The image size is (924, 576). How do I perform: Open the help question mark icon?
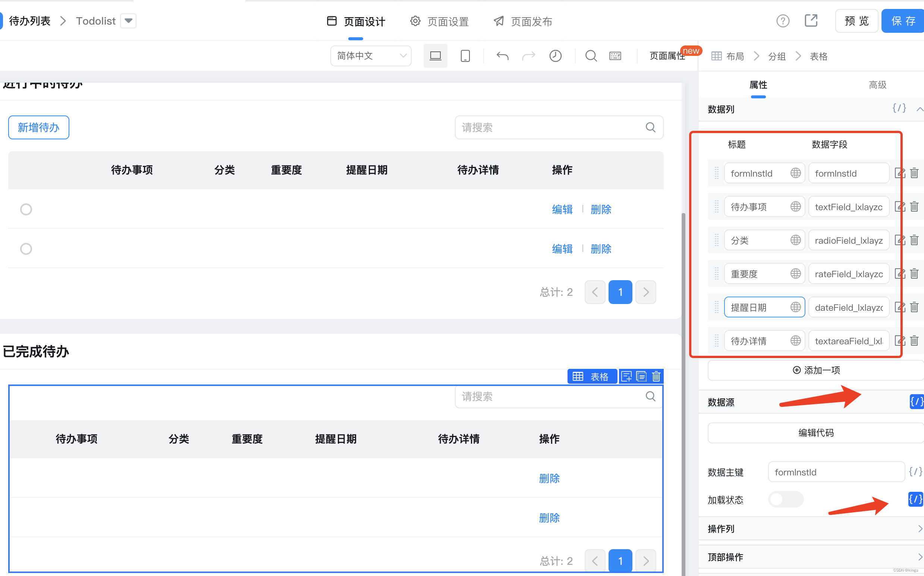pos(783,21)
